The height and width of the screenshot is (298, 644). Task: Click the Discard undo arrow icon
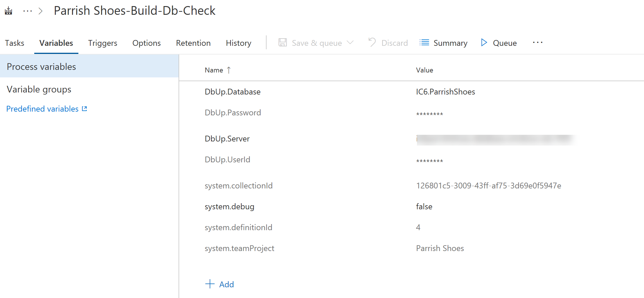pos(372,43)
